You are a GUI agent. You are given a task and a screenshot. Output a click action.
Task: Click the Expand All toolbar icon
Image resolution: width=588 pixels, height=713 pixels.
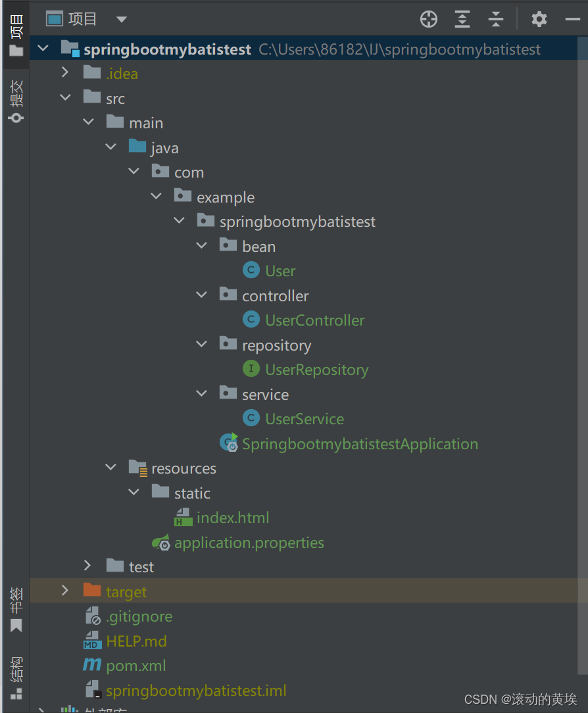(462, 19)
